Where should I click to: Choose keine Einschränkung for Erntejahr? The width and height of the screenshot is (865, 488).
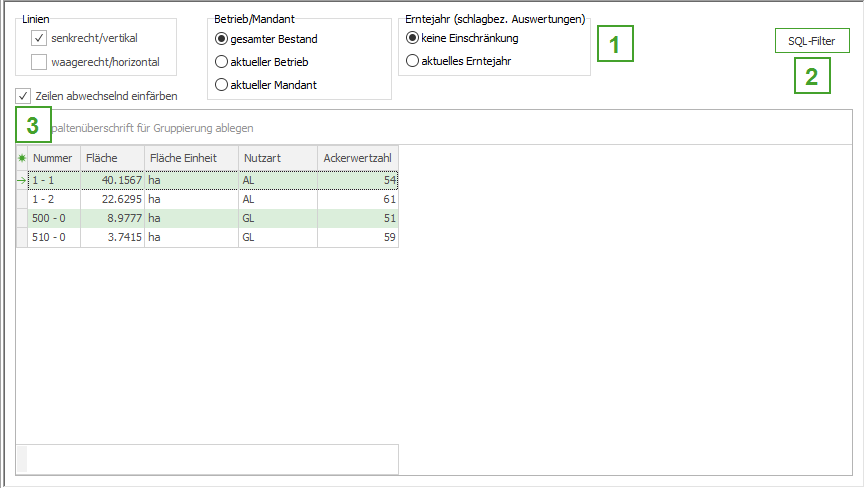click(x=413, y=38)
